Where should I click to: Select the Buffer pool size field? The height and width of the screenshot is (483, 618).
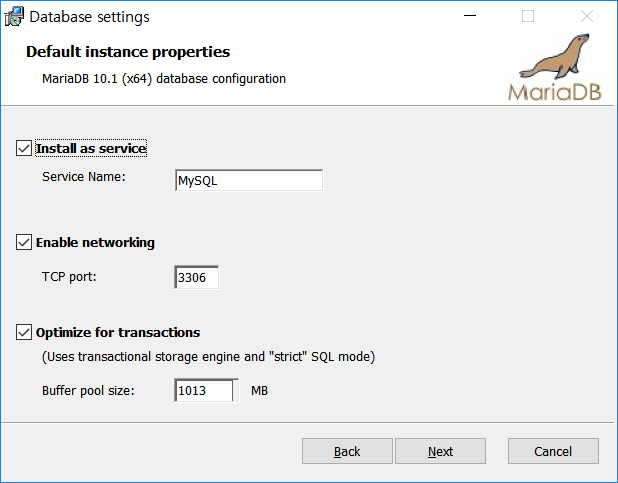207,390
